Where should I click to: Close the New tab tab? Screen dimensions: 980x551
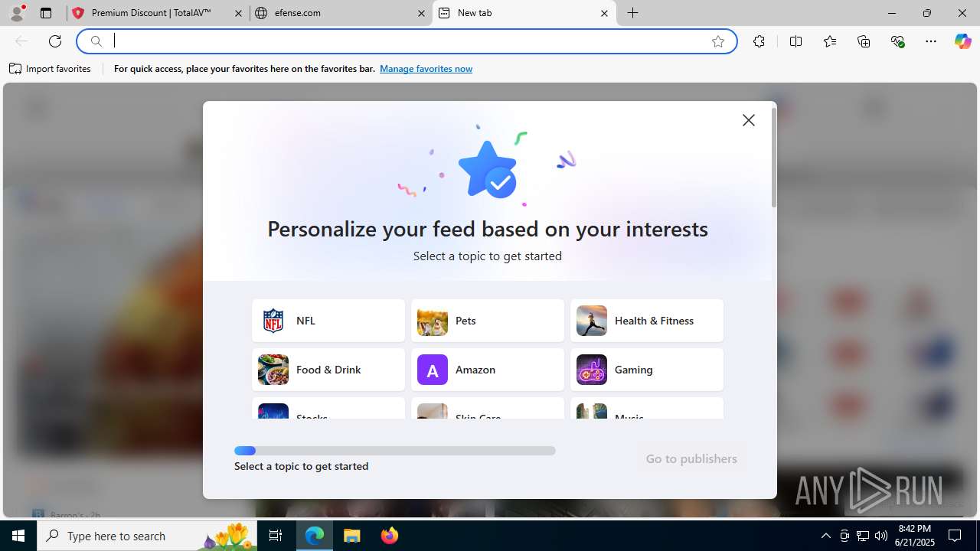click(x=604, y=13)
